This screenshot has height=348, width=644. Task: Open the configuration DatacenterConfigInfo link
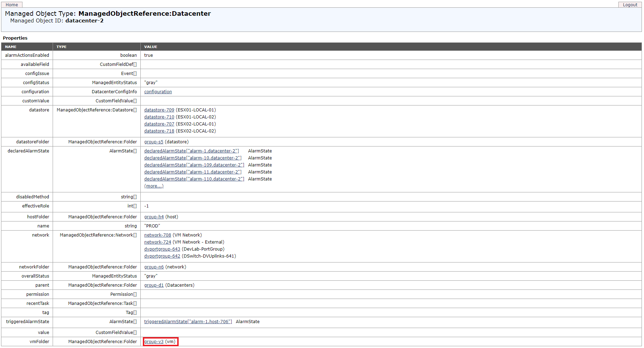[x=158, y=91]
